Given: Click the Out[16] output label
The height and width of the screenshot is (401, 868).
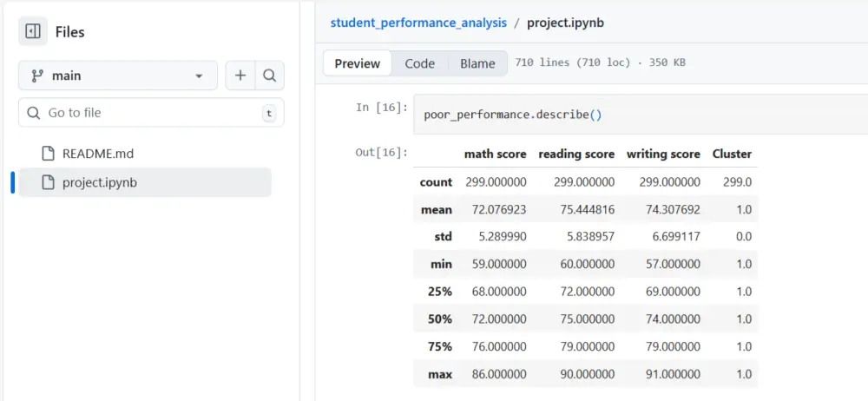Looking at the screenshot, I should [381, 152].
